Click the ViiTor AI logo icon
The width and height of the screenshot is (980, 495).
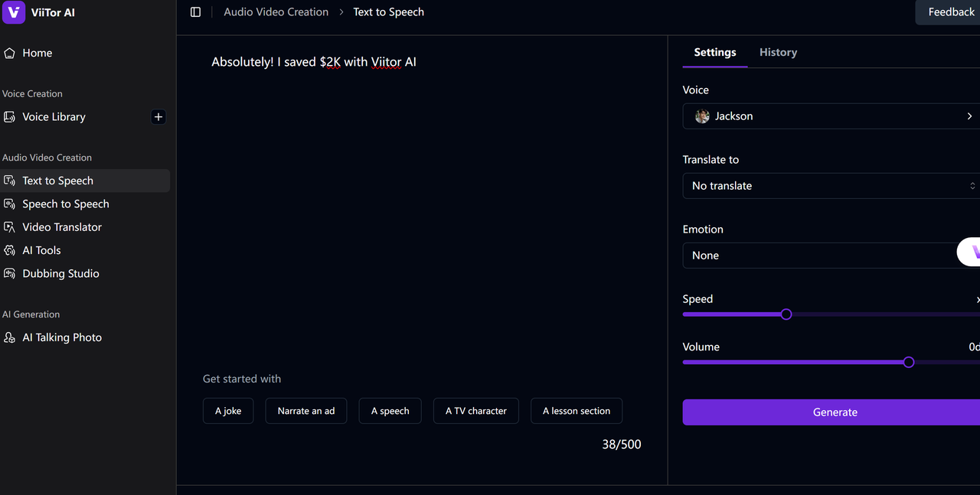[14, 12]
